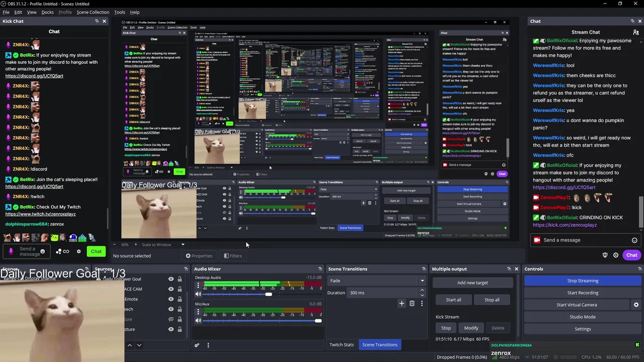Float the Scene Transitions dock
Screen dimensions: 644x362
(424, 269)
